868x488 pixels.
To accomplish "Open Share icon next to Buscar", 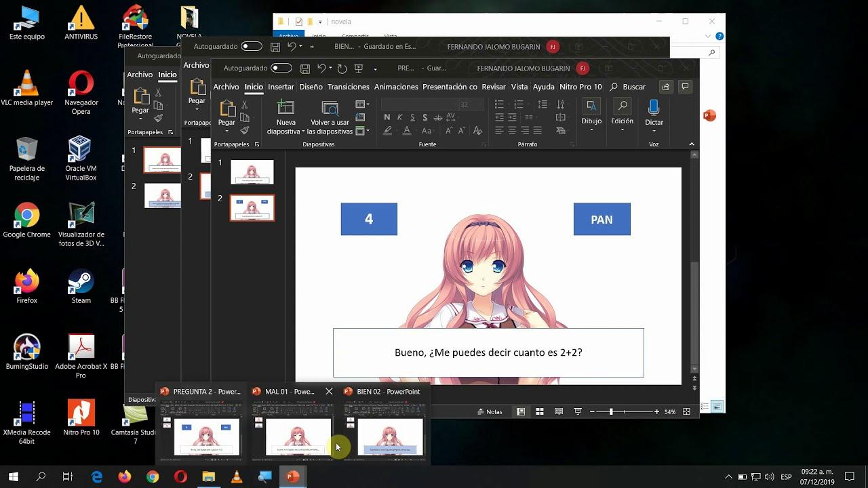I will (666, 87).
